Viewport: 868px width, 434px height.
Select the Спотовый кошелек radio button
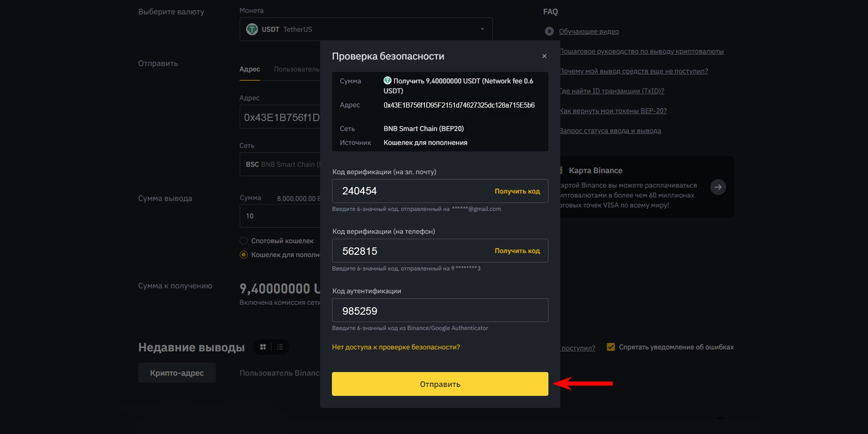[x=243, y=241]
